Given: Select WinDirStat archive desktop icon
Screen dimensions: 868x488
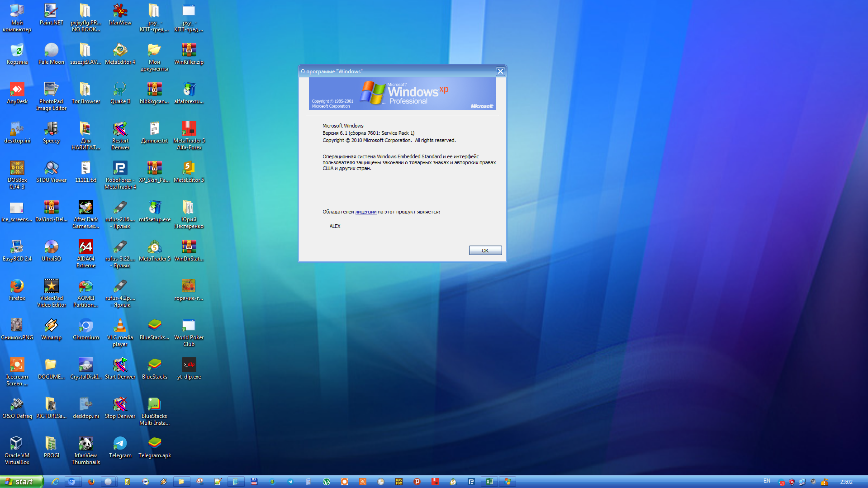Looking at the screenshot, I should (189, 251).
